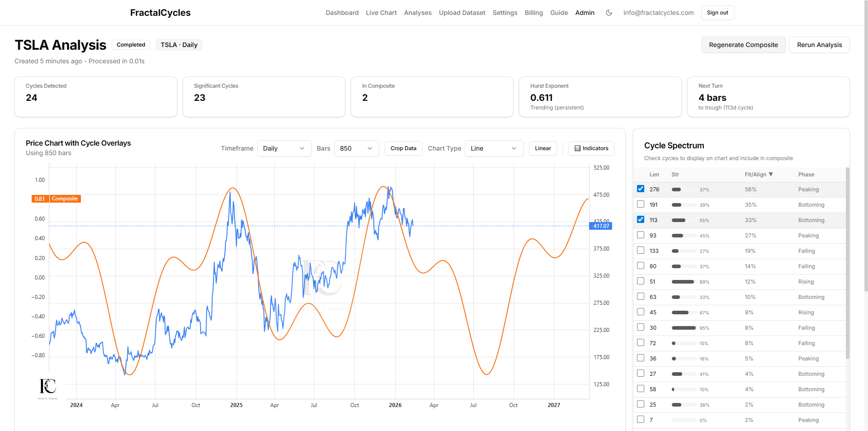Open the Indicators panel

(591, 148)
